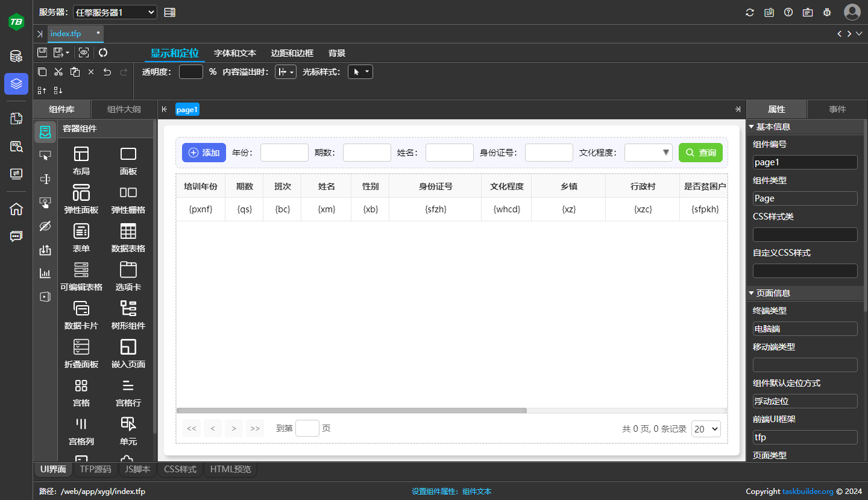This screenshot has height=500, width=868.
Task: Click the preview eye icon
Action: [x=84, y=52]
